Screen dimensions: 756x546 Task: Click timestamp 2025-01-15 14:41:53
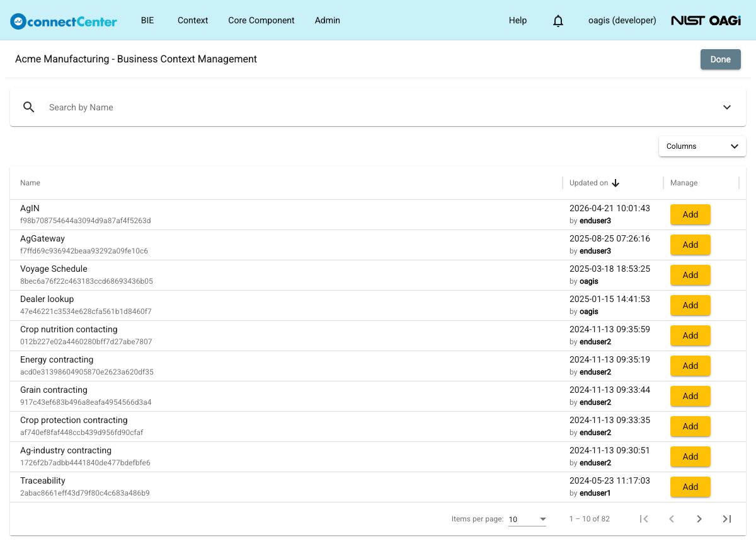(610, 299)
